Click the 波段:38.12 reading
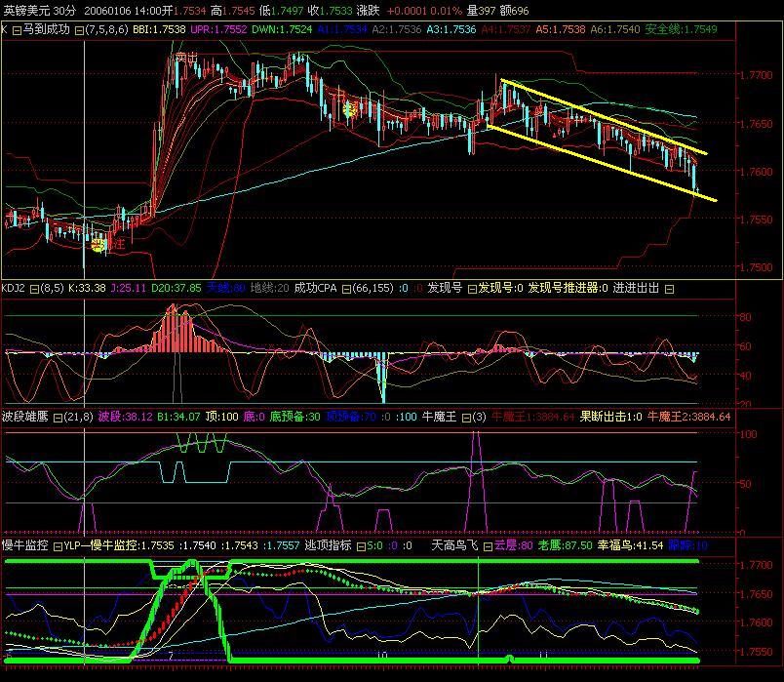The width and height of the screenshot is (784, 682). 125,417
